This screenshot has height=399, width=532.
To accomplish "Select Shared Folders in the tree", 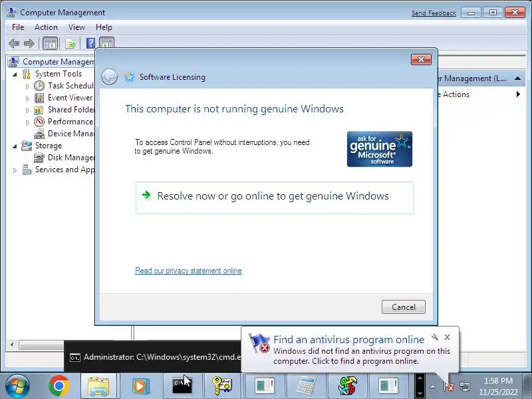I will click(71, 110).
